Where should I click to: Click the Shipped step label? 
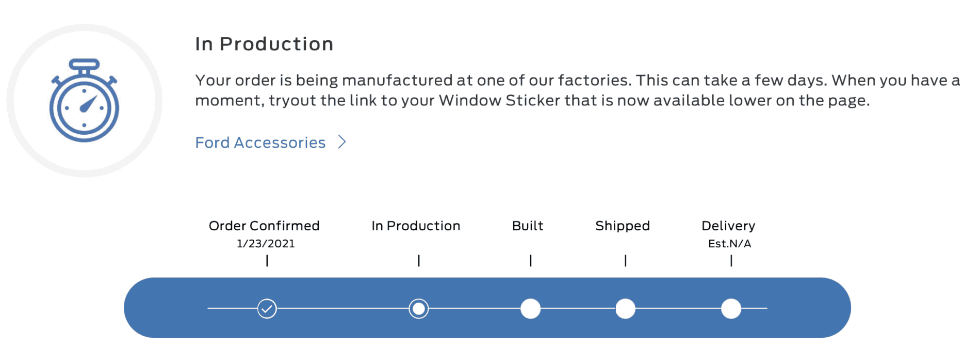(623, 226)
